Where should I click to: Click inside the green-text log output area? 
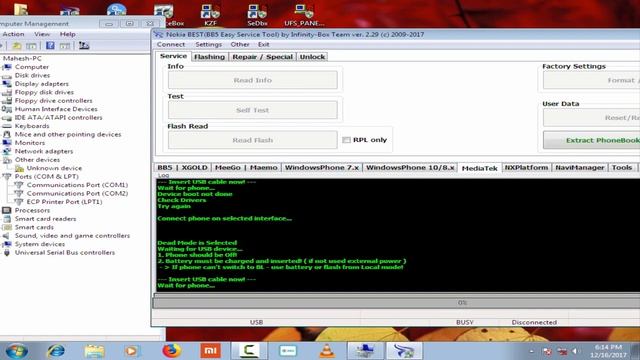[x=398, y=235]
